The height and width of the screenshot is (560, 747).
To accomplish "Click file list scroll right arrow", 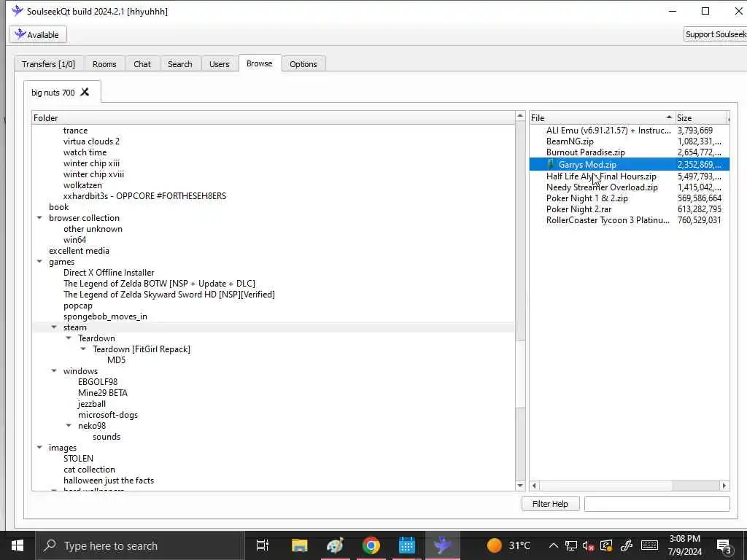I will (724, 486).
